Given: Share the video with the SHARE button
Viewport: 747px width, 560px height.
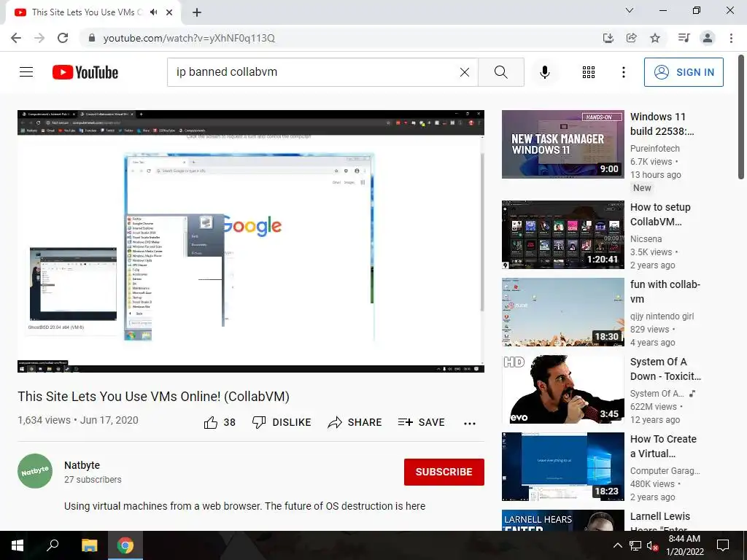Looking at the screenshot, I should pyautogui.click(x=355, y=422).
